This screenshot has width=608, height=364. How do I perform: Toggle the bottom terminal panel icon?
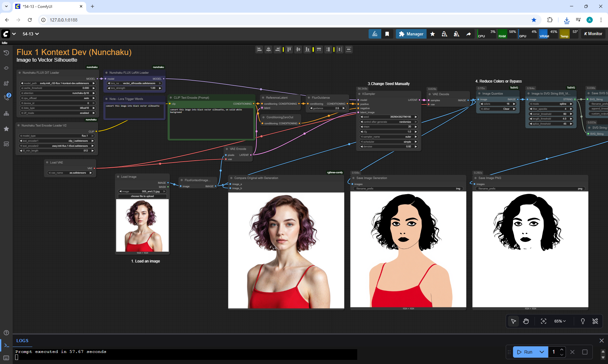(x=6, y=345)
